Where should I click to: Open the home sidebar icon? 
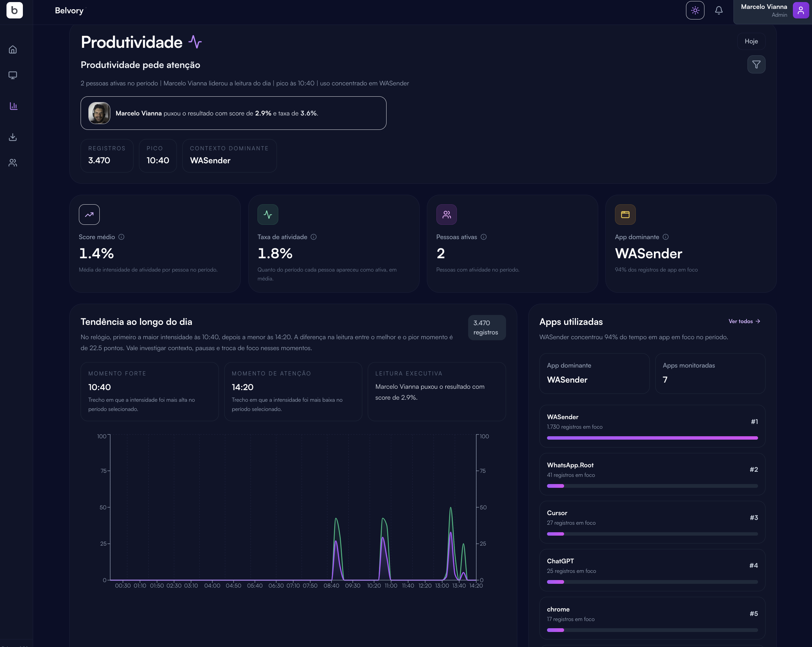[x=13, y=50]
